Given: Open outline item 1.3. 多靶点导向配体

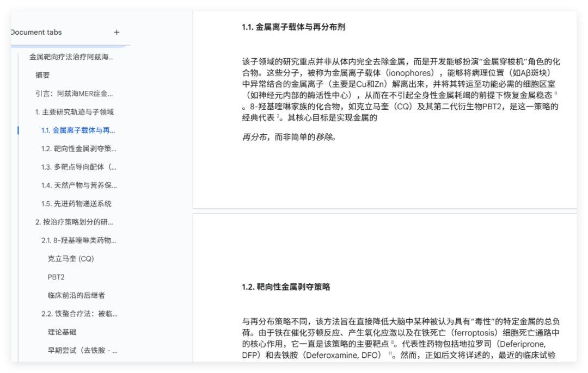Looking at the screenshot, I should (x=79, y=167).
